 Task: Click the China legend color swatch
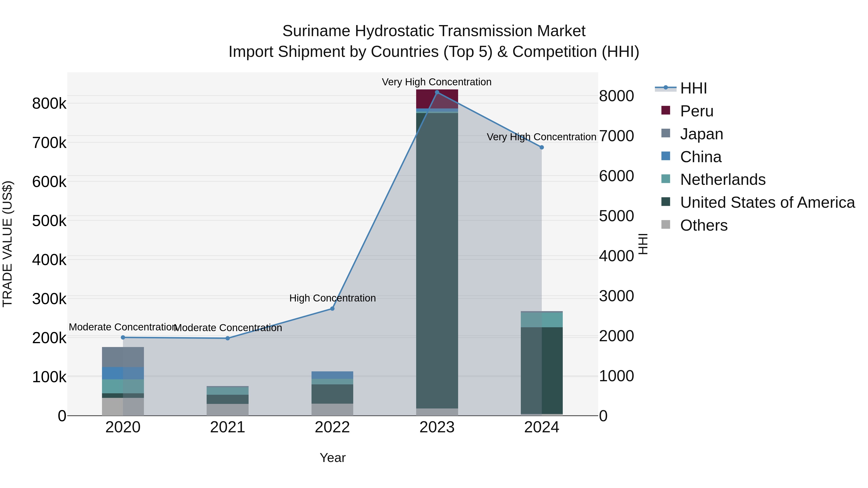665,156
